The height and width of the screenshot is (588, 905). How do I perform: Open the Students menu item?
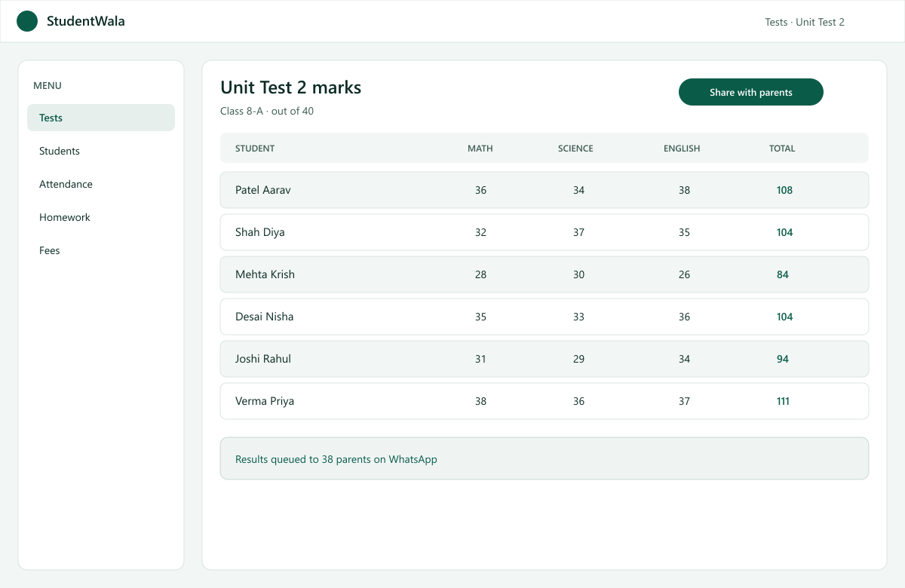tap(101, 151)
